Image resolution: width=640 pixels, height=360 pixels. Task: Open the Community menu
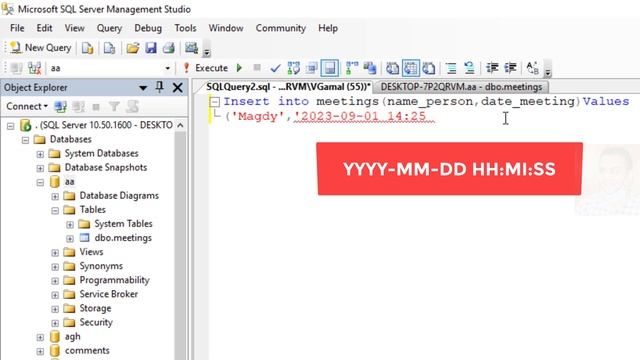click(280, 28)
